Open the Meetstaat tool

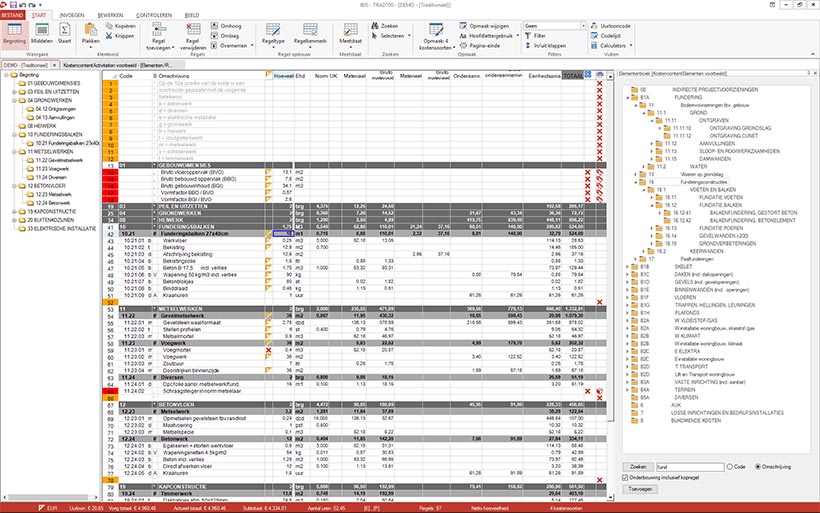click(x=350, y=35)
